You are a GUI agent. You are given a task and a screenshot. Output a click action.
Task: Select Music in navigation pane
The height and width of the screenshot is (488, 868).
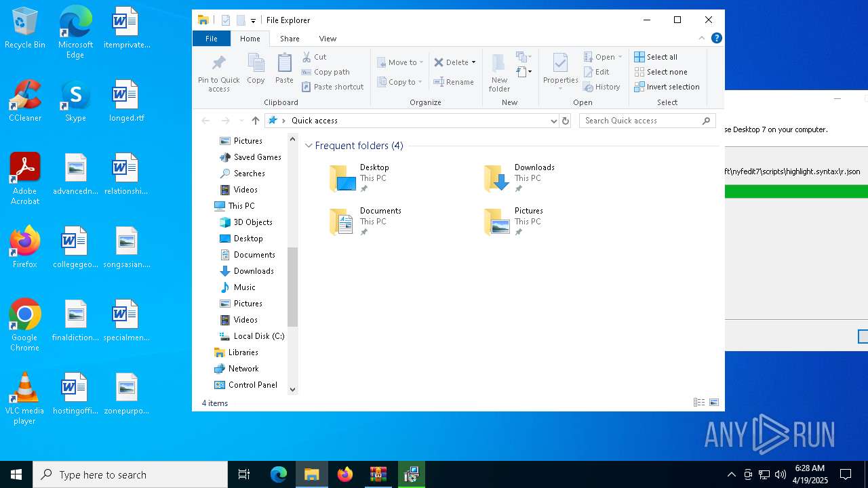244,287
